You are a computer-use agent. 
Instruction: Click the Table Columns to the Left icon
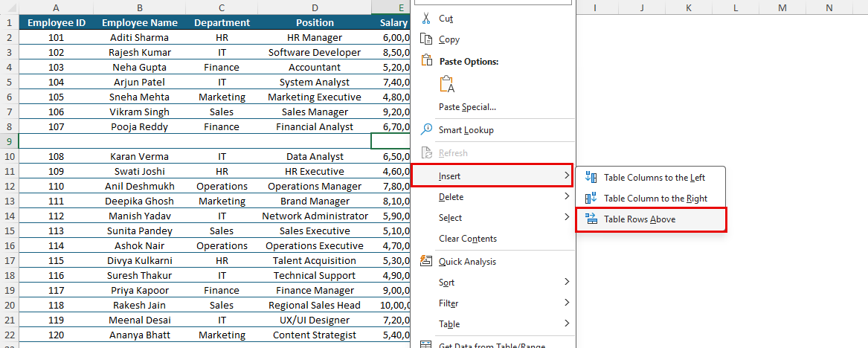click(591, 178)
